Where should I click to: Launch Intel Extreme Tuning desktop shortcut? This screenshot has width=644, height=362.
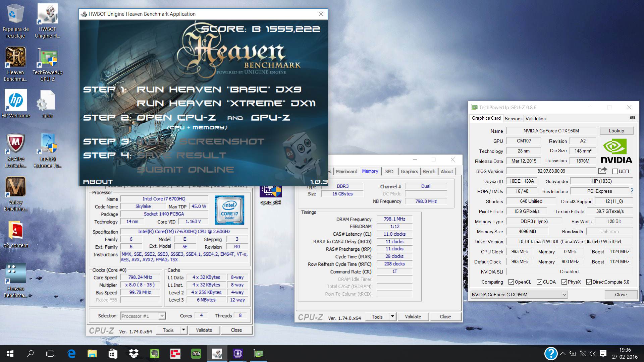tap(47, 151)
